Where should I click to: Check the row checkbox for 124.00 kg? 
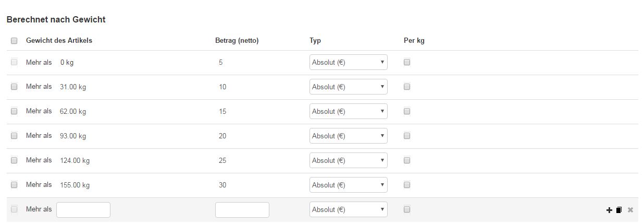(x=14, y=160)
